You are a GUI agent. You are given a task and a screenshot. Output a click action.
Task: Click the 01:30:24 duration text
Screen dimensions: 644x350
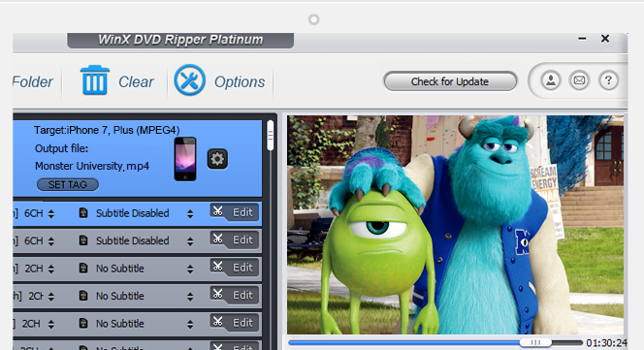point(606,342)
